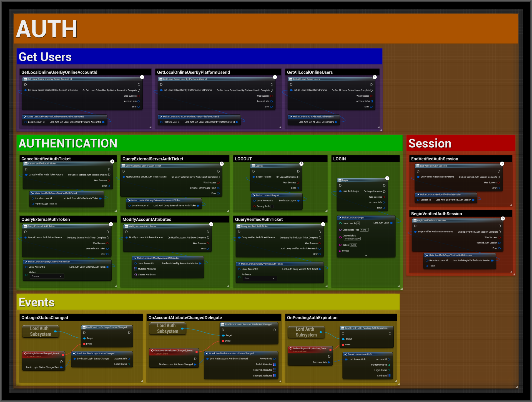Click the Session Id pin on Make LordAuthEndVerifiedAuthSession
Viewport: 532px width, 402px height.
(418, 200)
